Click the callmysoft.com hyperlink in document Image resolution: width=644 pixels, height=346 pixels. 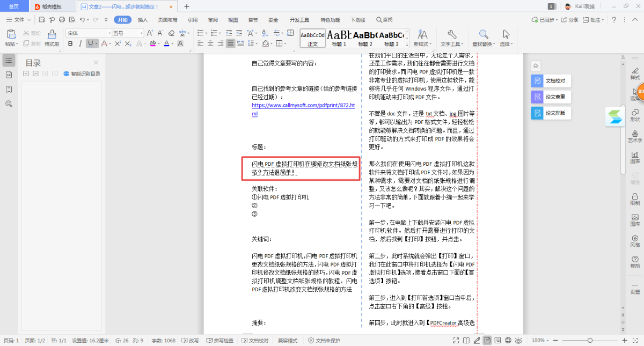pyautogui.click(x=303, y=106)
